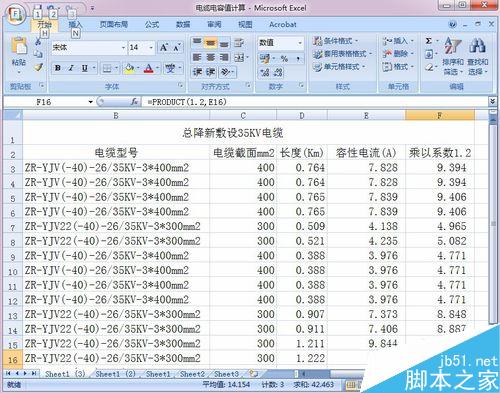The height and width of the screenshot is (393, 500).
Task: Toggle align text left
Action: [x=197, y=57]
